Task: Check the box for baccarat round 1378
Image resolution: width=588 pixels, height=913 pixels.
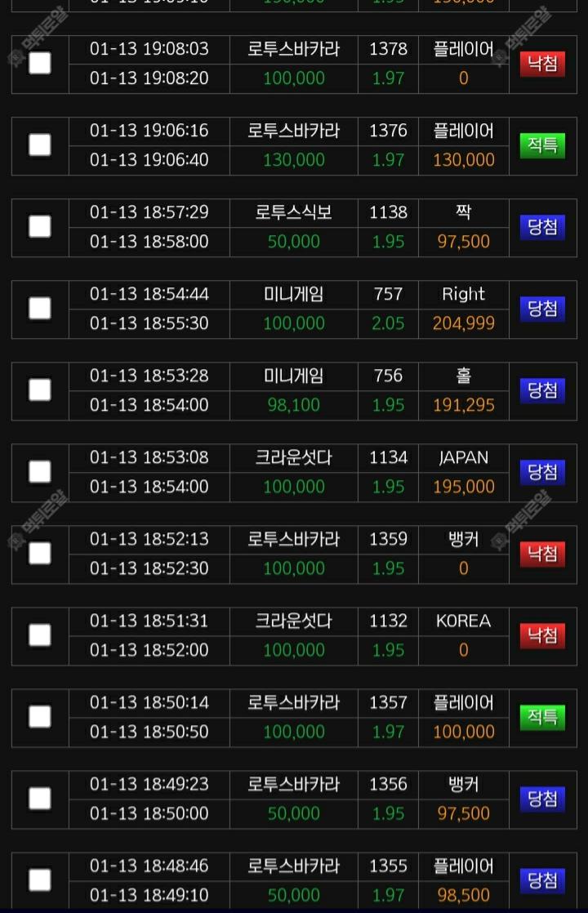Action: [x=40, y=63]
